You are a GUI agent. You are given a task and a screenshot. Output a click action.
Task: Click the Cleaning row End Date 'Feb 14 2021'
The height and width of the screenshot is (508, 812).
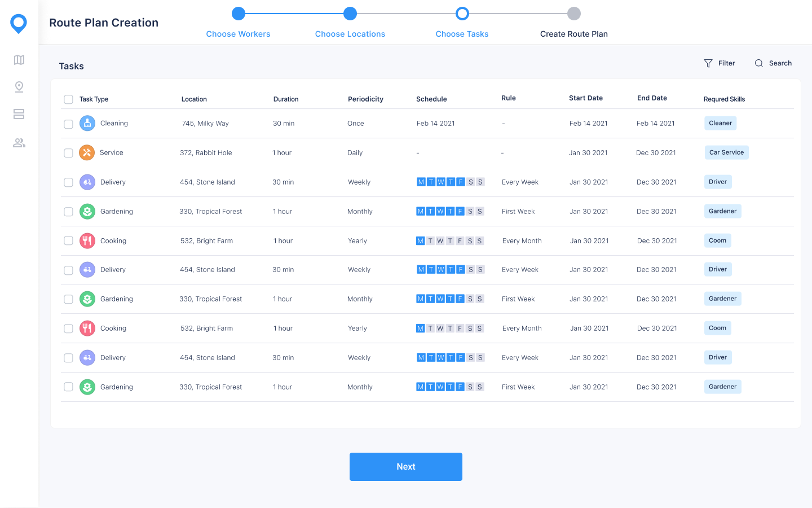coord(656,124)
